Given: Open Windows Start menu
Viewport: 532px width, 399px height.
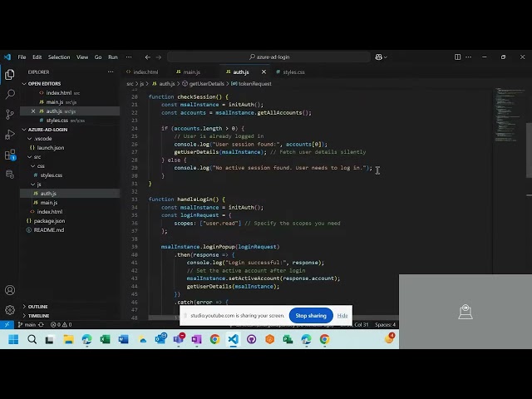Looking at the screenshot, I should point(13,339).
